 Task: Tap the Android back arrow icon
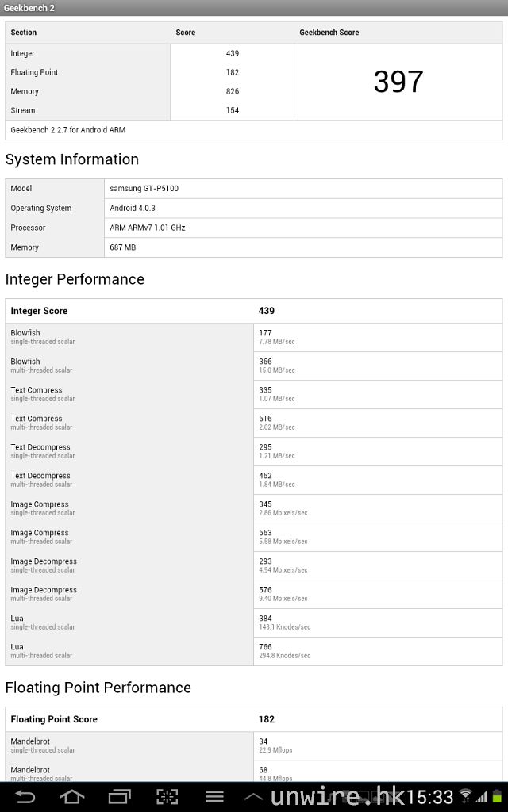(x=25, y=796)
